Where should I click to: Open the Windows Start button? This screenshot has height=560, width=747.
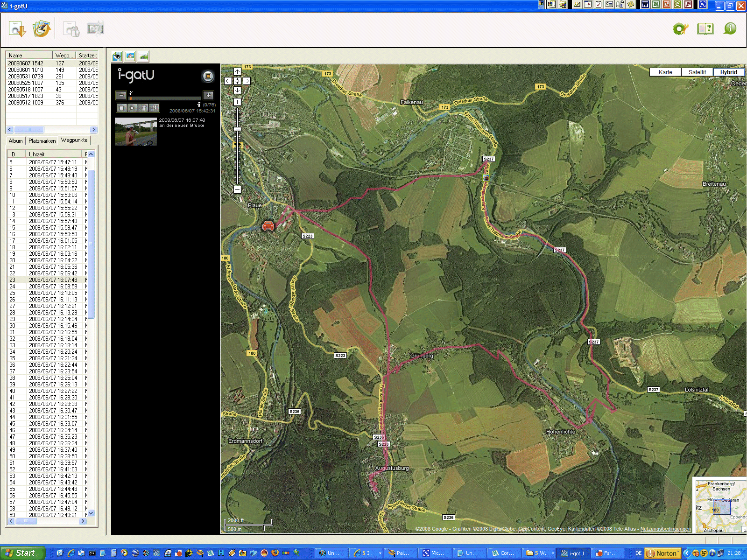pyautogui.click(x=22, y=553)
